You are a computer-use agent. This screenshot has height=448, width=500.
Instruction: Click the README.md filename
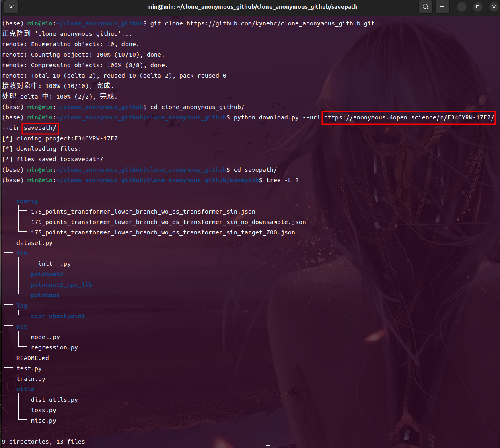coord(33,358)
